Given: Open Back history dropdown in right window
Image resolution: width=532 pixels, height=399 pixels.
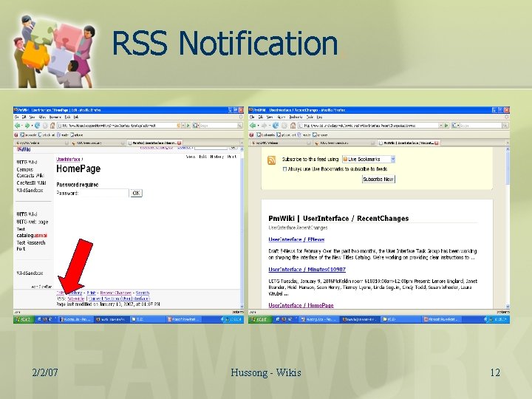Looking at the screenshot, I should [x=258, y=126].
